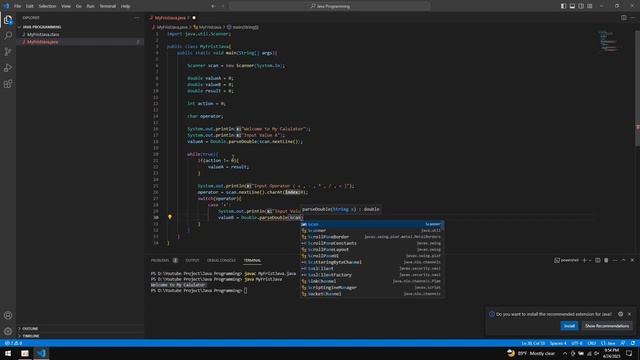Viewport: 640px width, 360px height.
Task: Open the Manage gear in activity bar
Action: (8, 331)
